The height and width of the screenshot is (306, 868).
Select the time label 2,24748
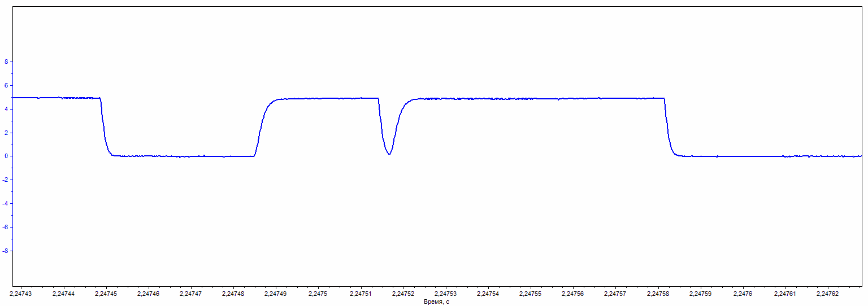pyautogui.click(x=233, y=294)
